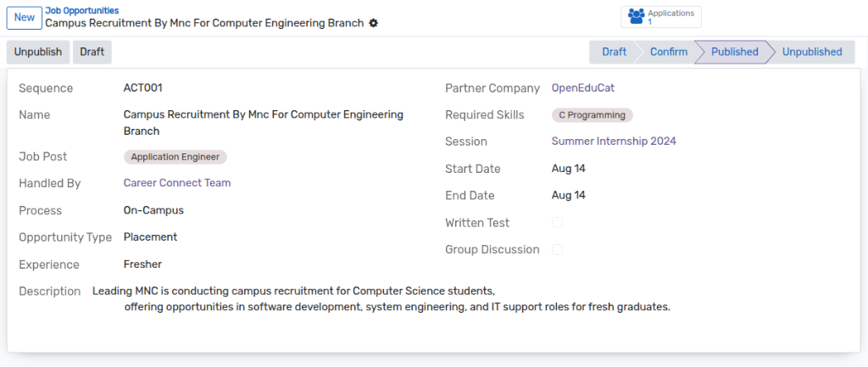Click the Partner Company label
This screenshot has width=868, height=367.
(x=492, y=88)
